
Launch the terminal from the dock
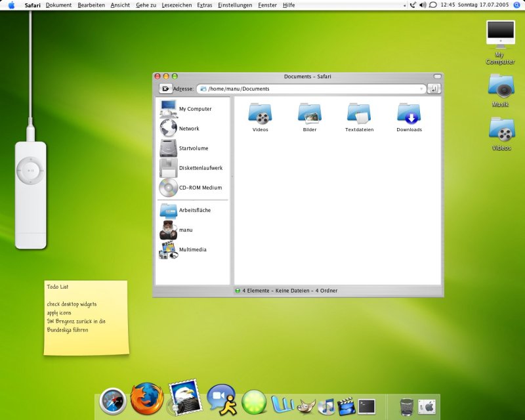click(x=367, y=407)
